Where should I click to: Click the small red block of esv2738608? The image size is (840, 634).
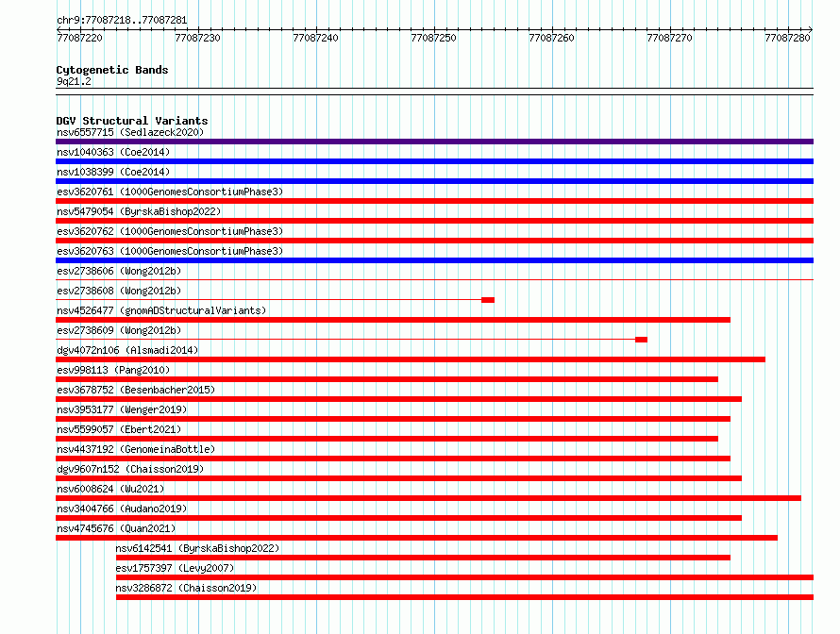[488, 300]
